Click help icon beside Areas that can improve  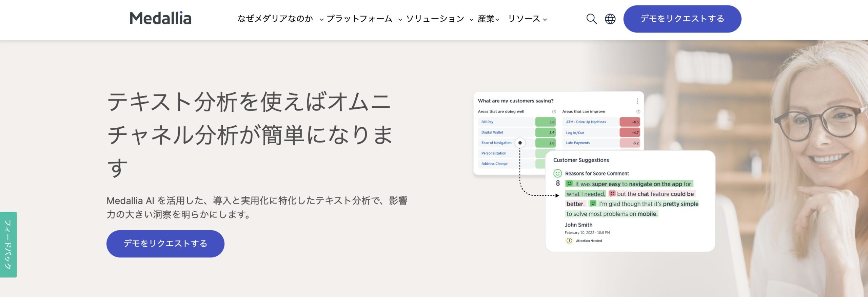[x=638, y=111]
